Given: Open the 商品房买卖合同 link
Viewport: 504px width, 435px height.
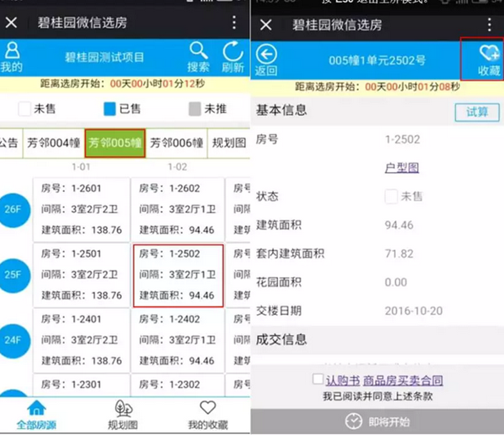Looking at the screenshot, I should [403, 380].
